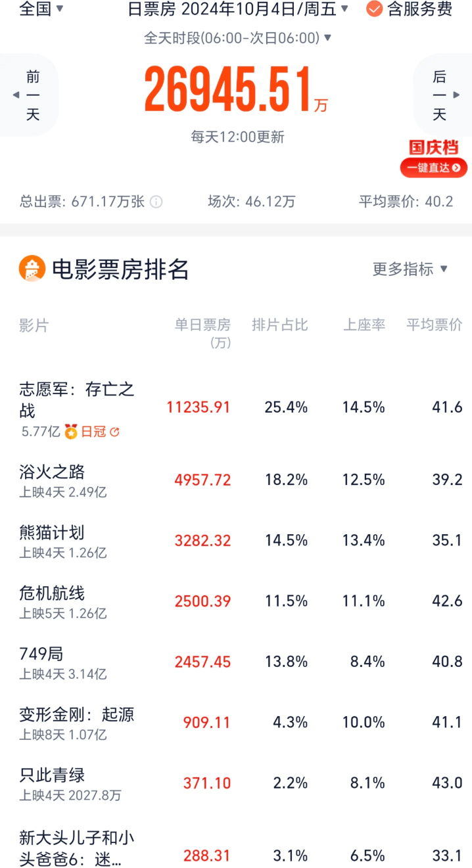Expand the 全天时段 time range dropdown
Viewport: 472px width, 868px height.
tap(238, 38)
